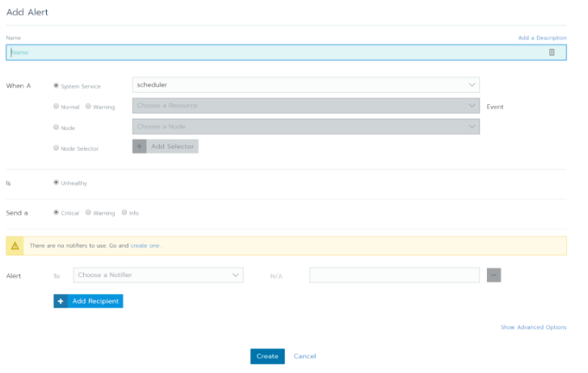Viewport: 588px width, 373px height.
Task: Click the warning triangle in the notifier banner
Action: pos(15,245)
